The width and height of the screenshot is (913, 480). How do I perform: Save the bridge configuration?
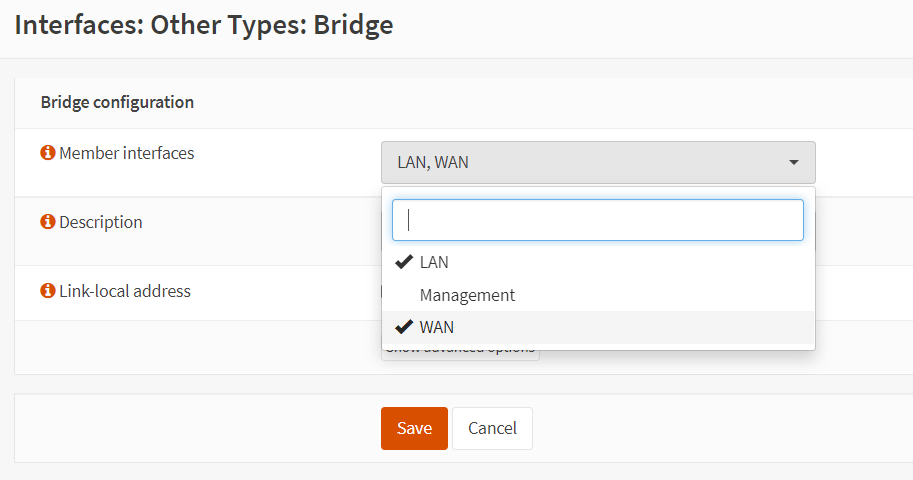(x=414, y=428)
